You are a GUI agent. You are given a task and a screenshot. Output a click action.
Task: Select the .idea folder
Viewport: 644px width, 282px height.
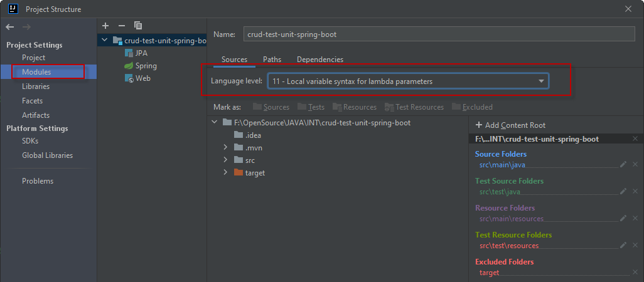pyautogui.click(x=248, y=135)
